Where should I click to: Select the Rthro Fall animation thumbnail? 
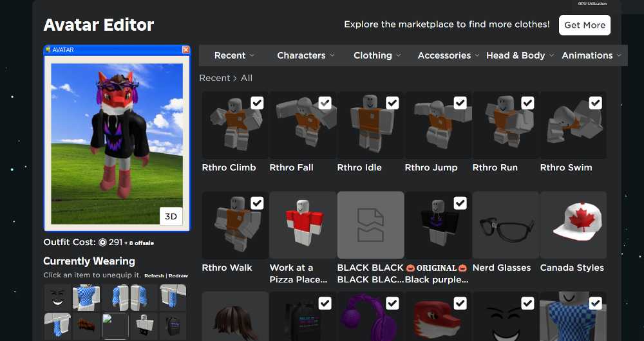pos(303,125)
